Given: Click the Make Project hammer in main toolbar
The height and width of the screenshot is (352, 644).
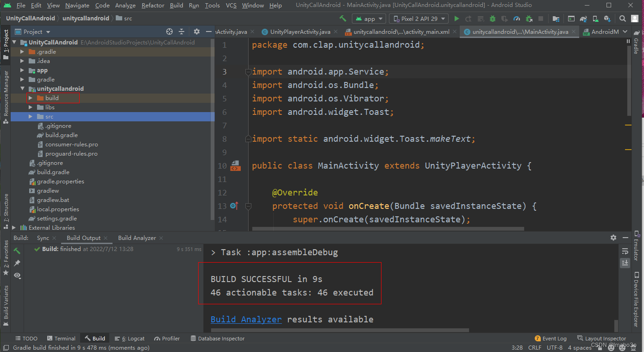Looking at the screenshot, I should [343, 19].
